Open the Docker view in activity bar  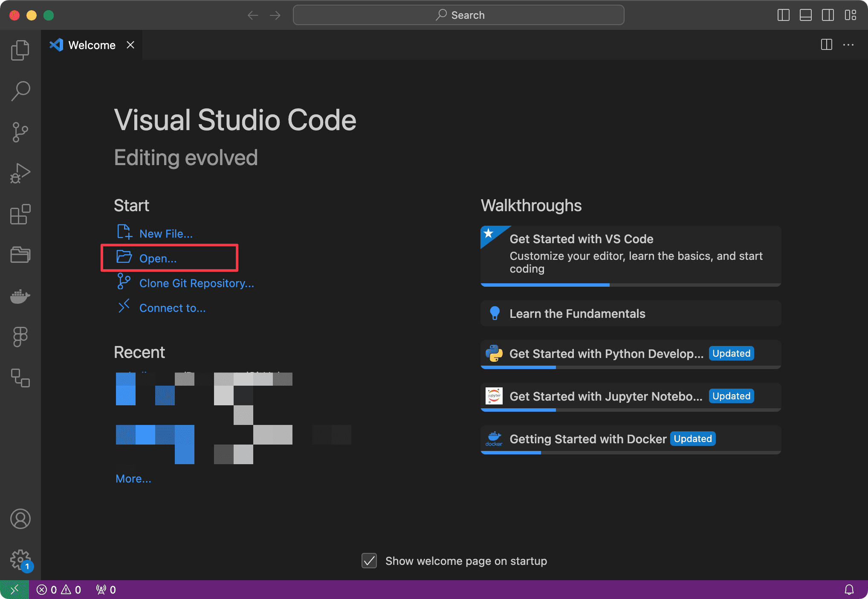tap(20, 296)
